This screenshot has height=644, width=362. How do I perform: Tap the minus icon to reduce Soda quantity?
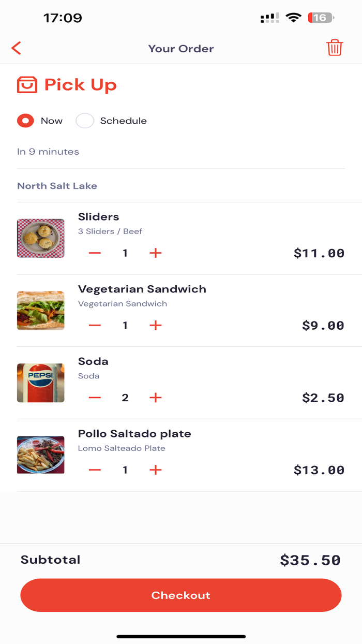pyautogui.click(x=94, y=398)
